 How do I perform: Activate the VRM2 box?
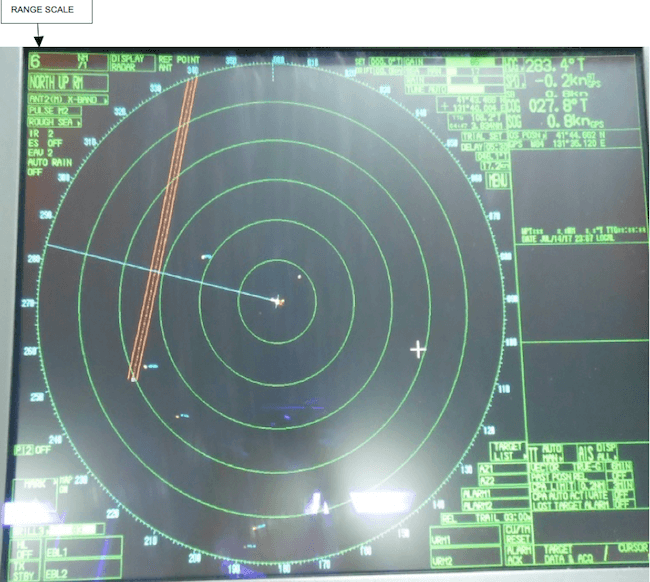465,557
